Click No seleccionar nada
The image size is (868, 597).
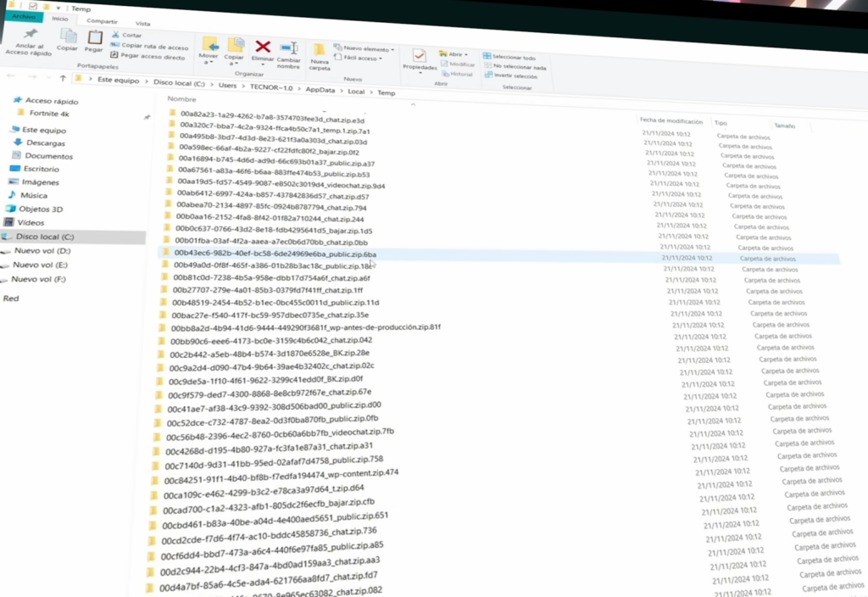[515, 66]
